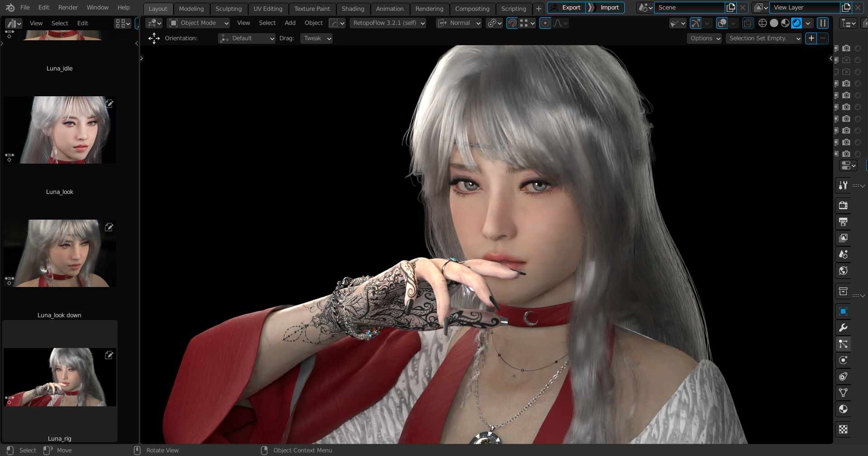Enable proportional editing
This screenshot has height=456, width=868.
545,23
